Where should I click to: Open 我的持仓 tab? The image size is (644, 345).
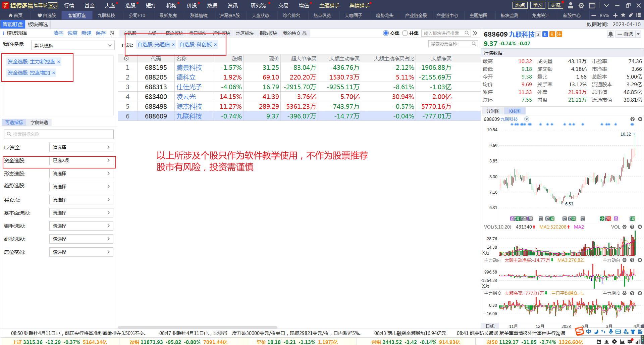[294, 33]
